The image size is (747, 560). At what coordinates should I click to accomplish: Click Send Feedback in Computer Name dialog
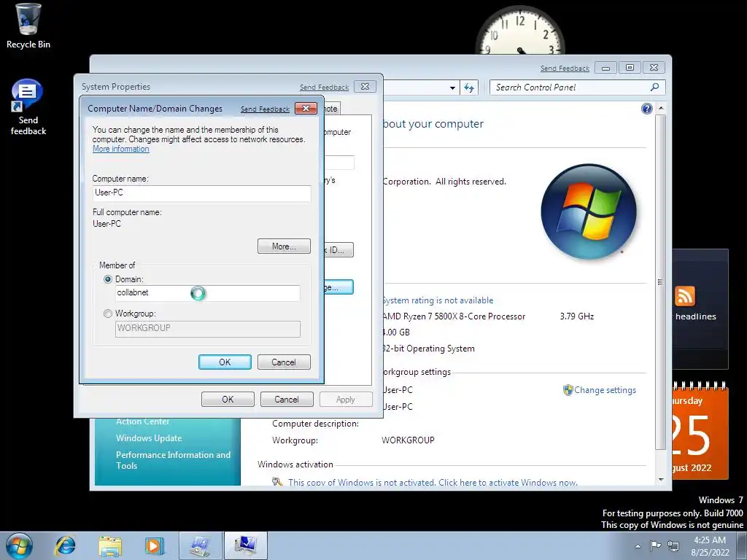point(265,109)
